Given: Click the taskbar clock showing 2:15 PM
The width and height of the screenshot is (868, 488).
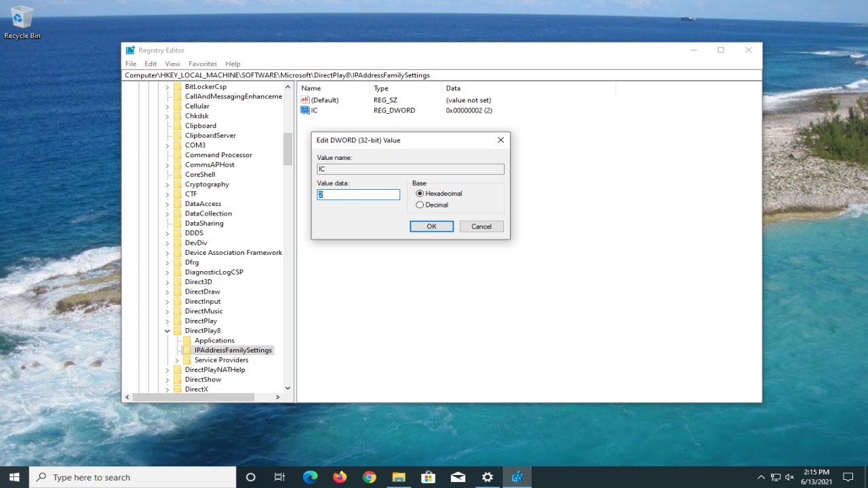Looking at the screenshot, I should pyautogui.click(x=815, y=477).
